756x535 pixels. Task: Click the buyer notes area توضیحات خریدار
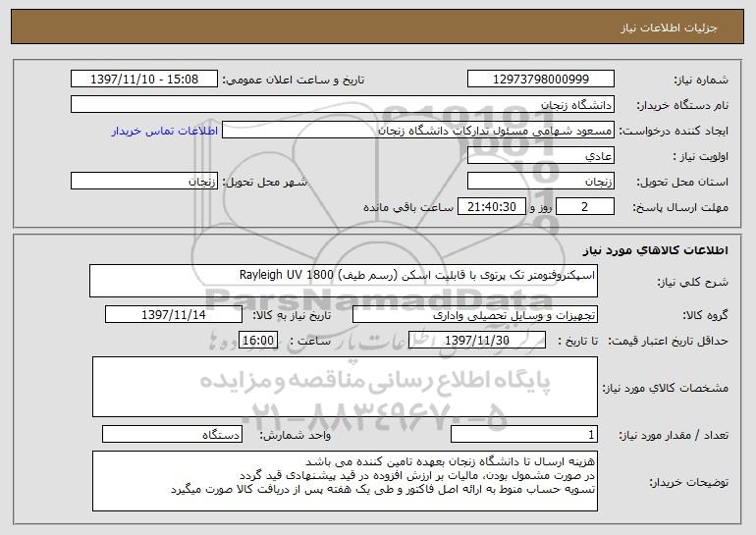click(x=345, y=481)
